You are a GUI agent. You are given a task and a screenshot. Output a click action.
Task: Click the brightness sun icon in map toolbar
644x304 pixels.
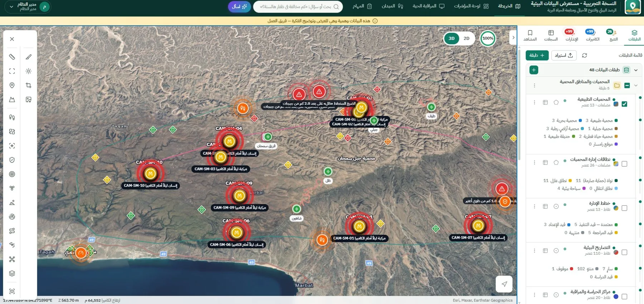pyautogui.click(x=29, y=71)
